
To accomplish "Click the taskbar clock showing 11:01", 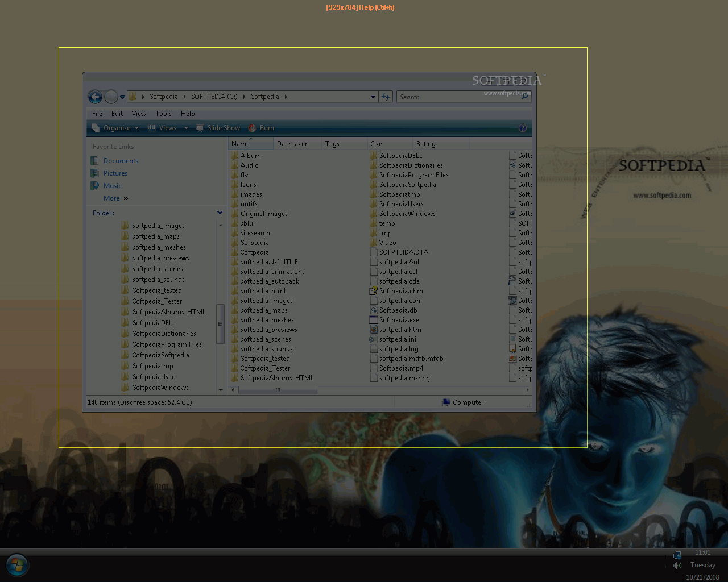I will pos(702,552).
